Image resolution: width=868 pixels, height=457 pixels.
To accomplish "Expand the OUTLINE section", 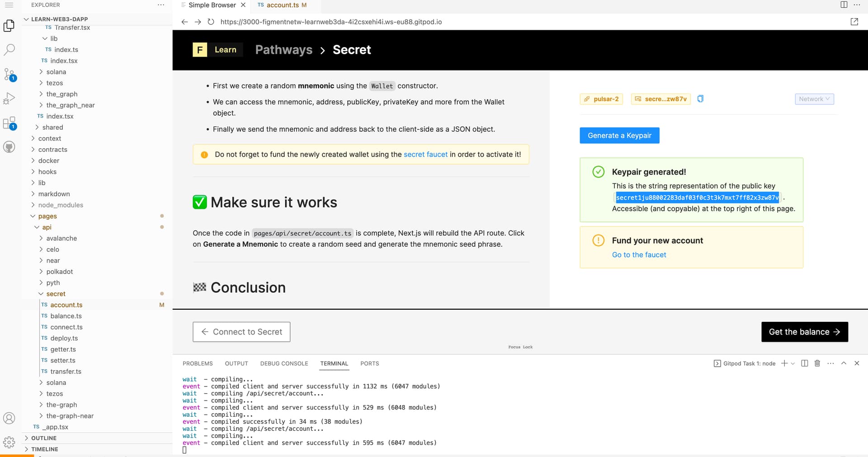I will click(x=44, y=438).
